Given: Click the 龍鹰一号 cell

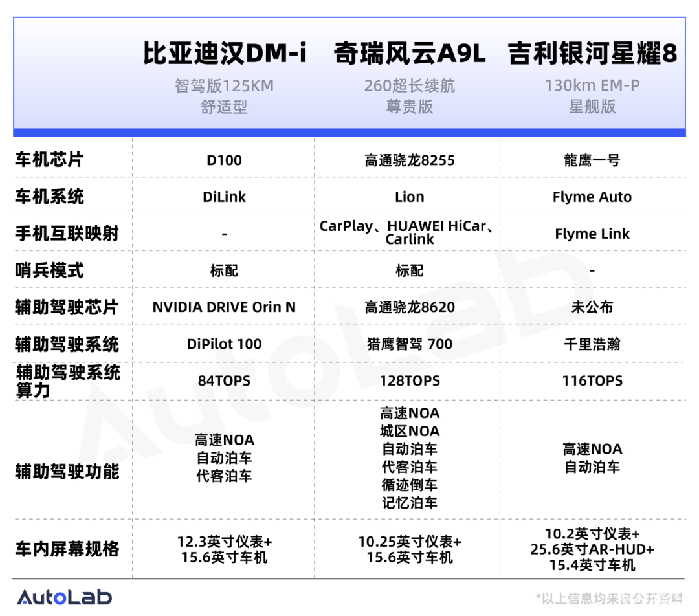Looking at the screenshot, I should coord(592,160).
